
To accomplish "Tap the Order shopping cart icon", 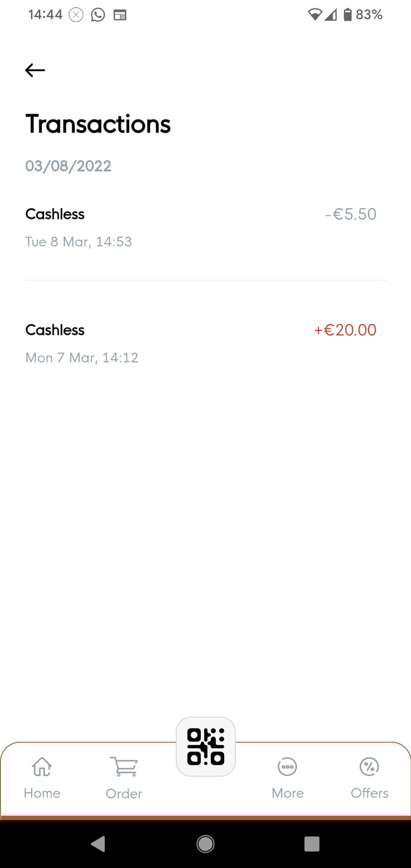I will tap(124, 766).
